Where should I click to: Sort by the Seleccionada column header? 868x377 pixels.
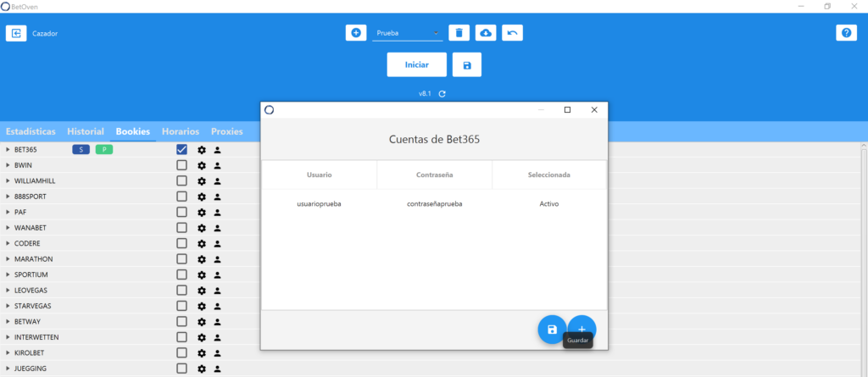click(549, 175)
